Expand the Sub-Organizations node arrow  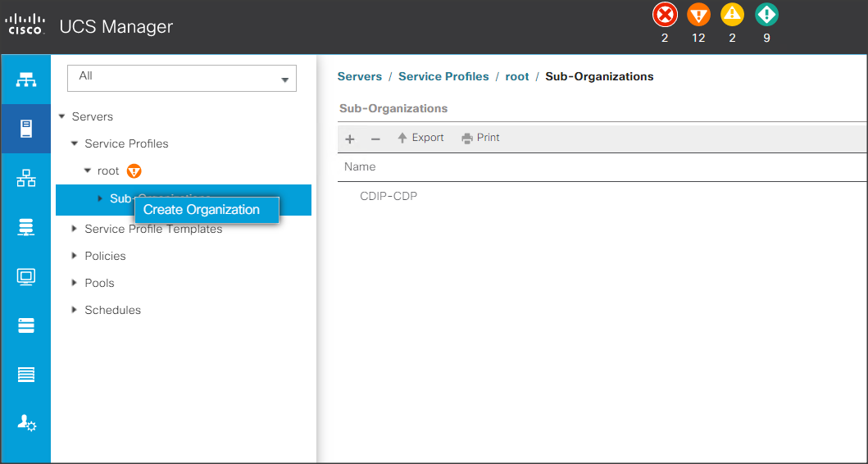coord(100,198)
